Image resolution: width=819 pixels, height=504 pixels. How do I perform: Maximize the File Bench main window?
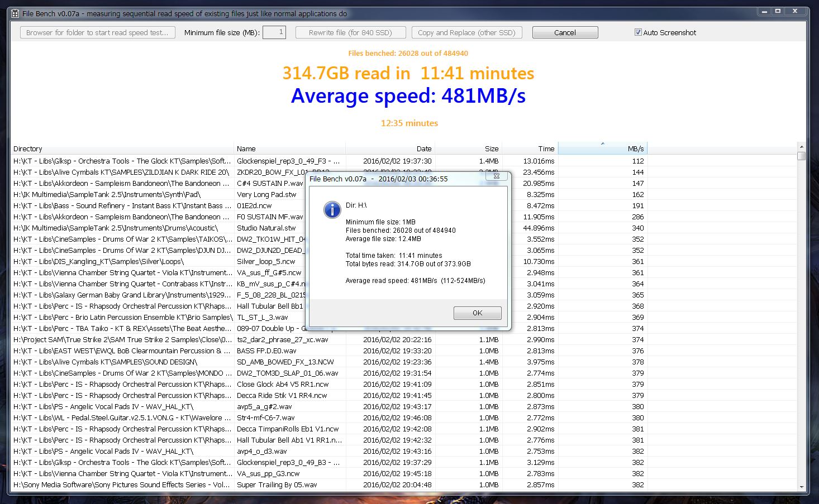[x=777, y=11]
